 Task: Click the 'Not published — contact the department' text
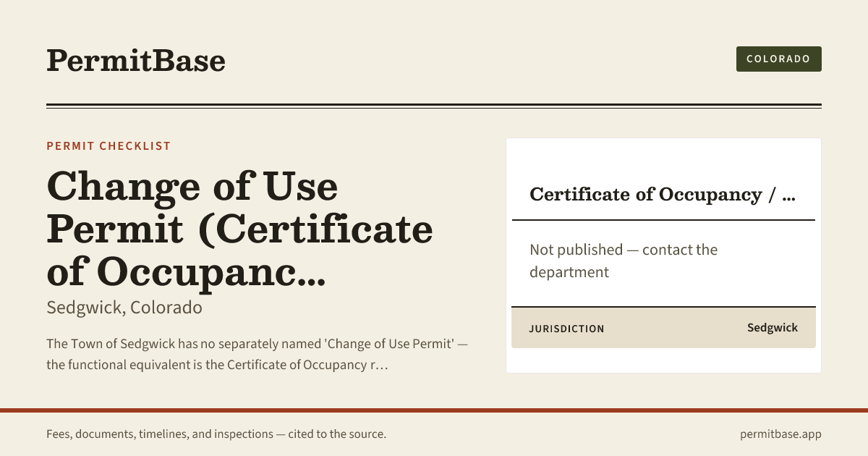624,261
